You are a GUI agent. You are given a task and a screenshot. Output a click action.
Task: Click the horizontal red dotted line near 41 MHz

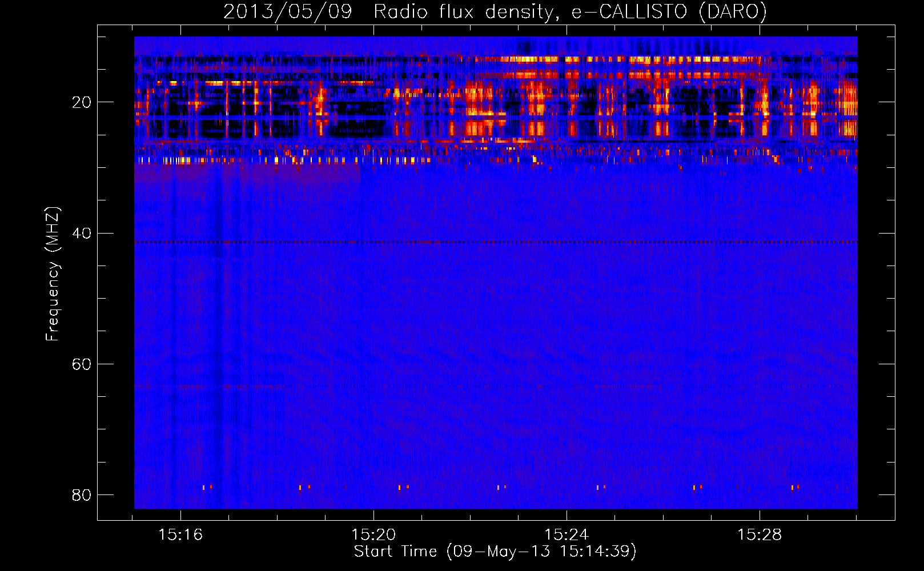[496, 242]
